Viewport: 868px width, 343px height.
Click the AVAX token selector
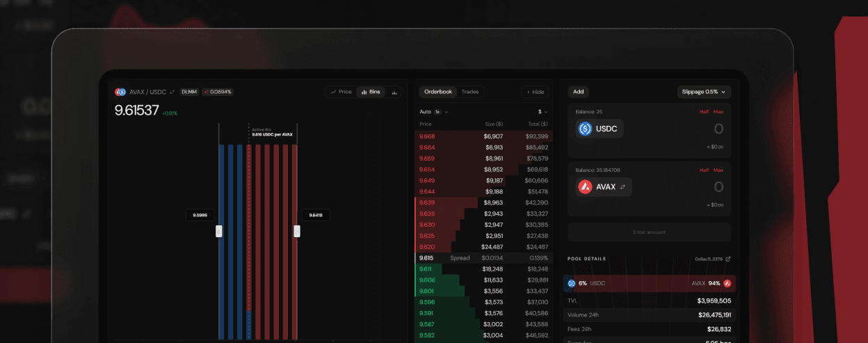pyautogui.click(x=604, y=187)
